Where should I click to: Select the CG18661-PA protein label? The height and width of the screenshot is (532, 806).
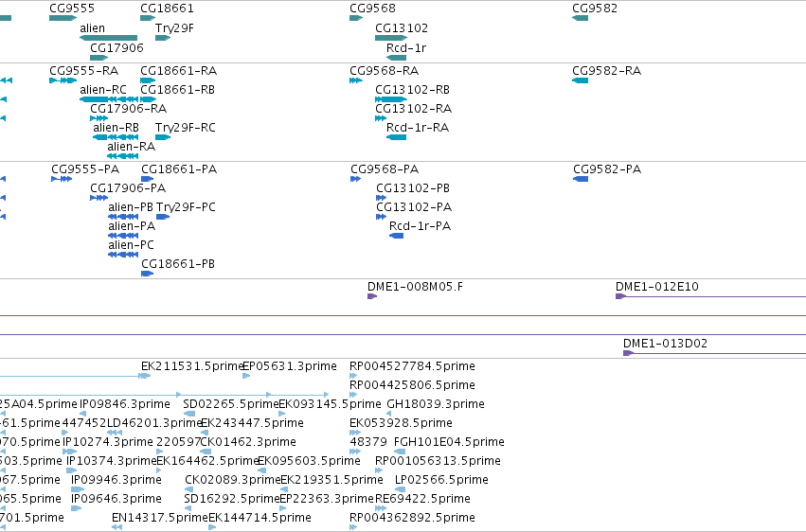click(x=179, y=168)
